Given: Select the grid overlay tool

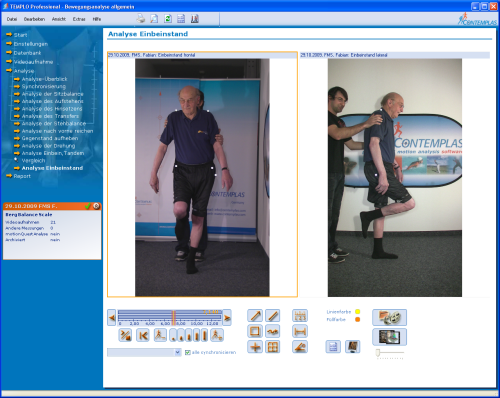Looking at the screenshot, I should (x=273, y=347).
